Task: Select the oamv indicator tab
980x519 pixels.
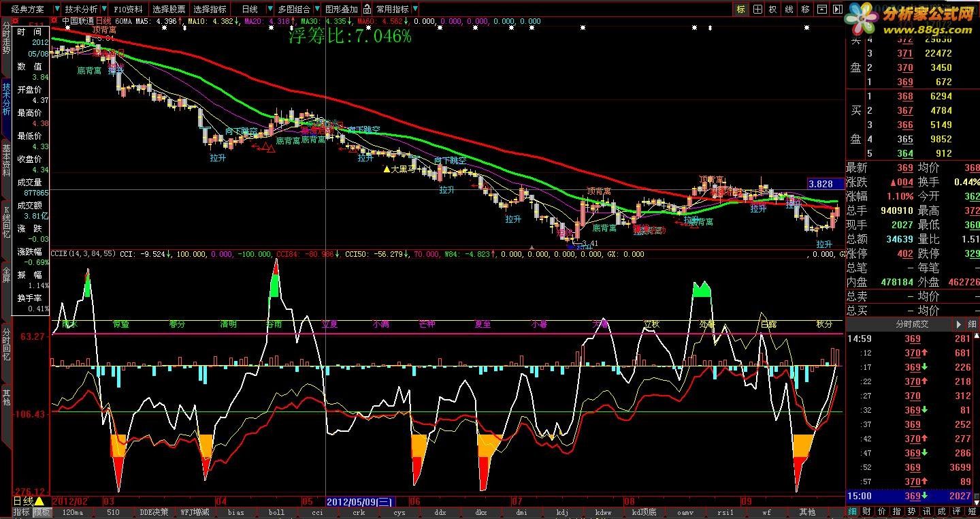Action: click(685, 512)
